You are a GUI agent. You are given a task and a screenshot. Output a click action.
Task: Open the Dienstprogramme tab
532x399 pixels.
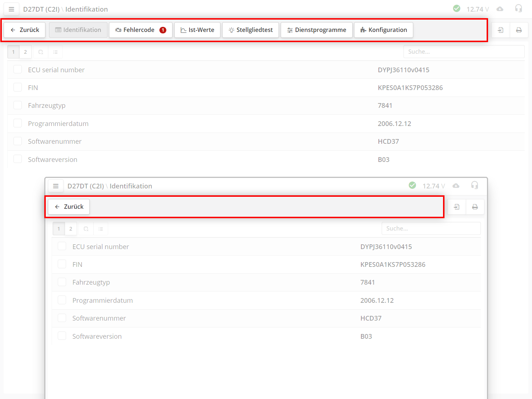click(316, 30)
